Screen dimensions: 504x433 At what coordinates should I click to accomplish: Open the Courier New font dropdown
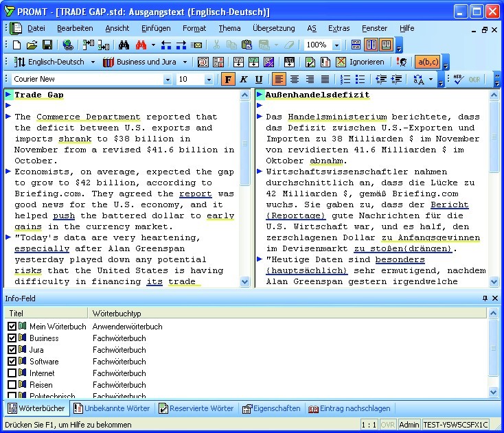(x=168, y=80)
